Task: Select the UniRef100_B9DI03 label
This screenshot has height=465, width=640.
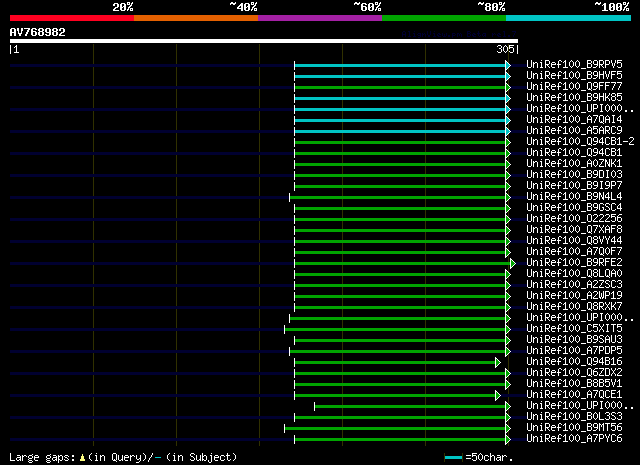Action: coord(574,175)
